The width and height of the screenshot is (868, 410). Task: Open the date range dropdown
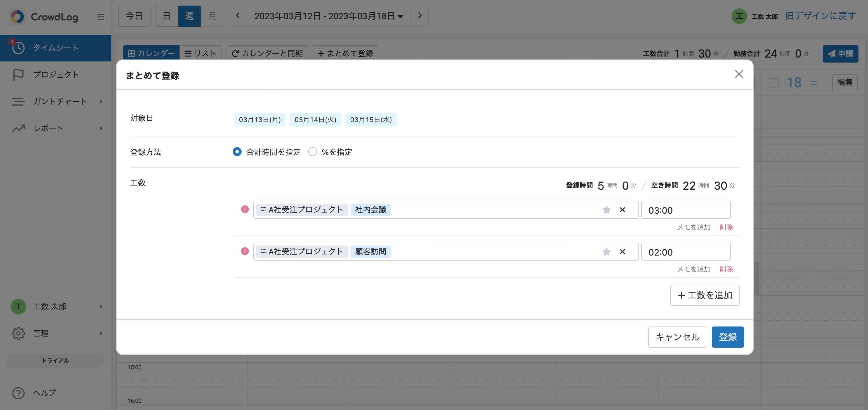point(329,16)
